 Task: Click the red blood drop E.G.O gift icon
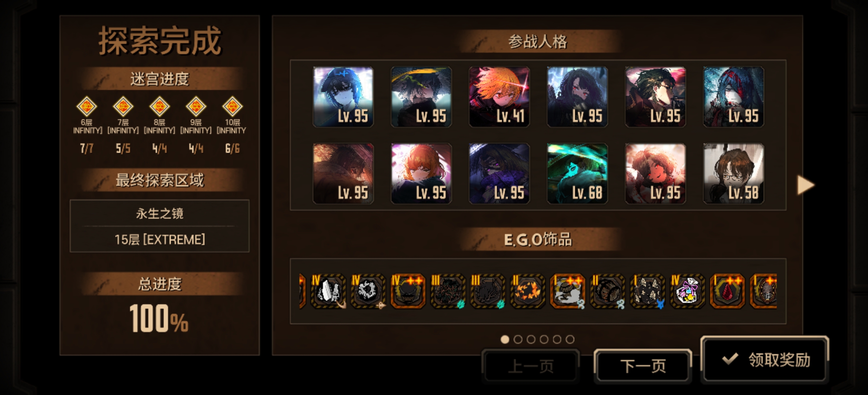(x=727, y=291)
